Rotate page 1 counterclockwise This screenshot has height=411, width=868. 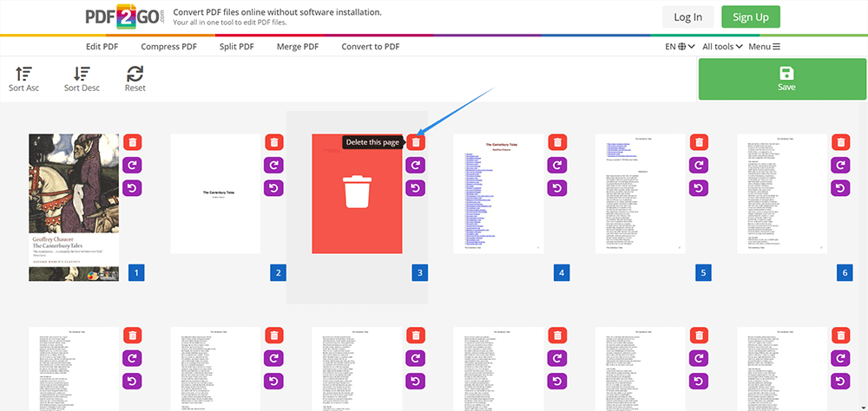(x=132, y=188)
